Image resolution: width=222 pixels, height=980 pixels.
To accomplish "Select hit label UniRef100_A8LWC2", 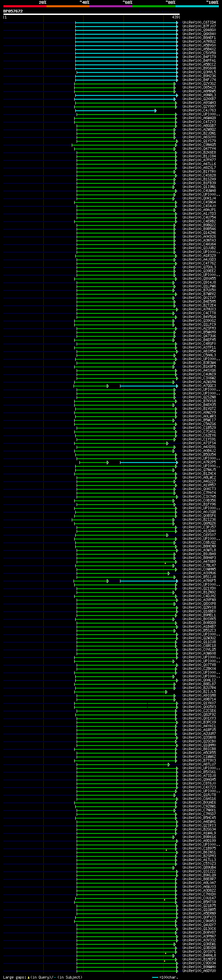I will tap(199, 477).
